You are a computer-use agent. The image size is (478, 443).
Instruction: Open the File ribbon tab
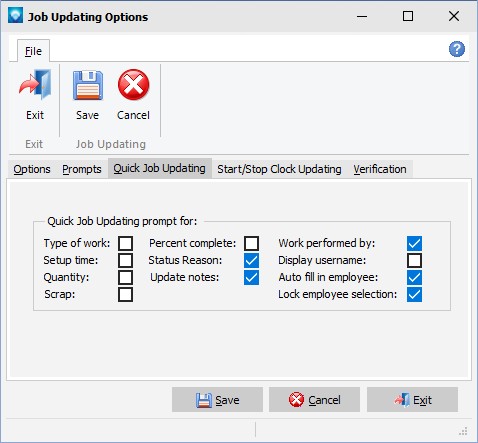(33, 51)
